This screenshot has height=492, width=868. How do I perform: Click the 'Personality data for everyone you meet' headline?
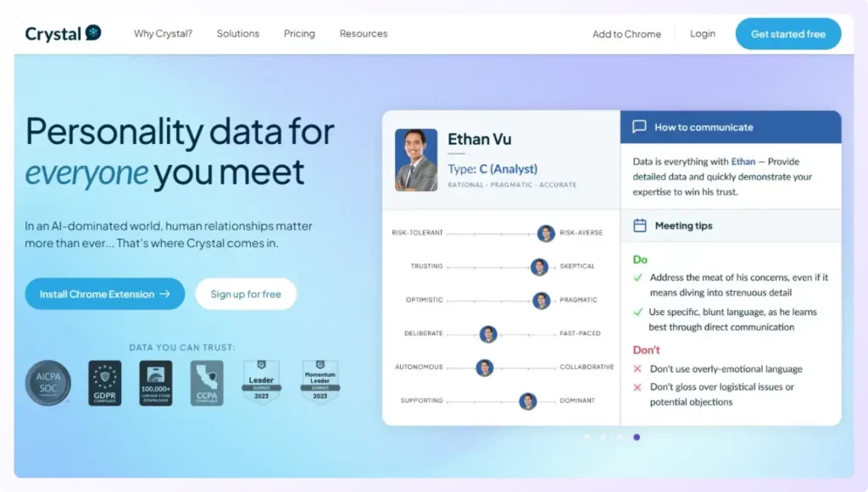point(180,151)
